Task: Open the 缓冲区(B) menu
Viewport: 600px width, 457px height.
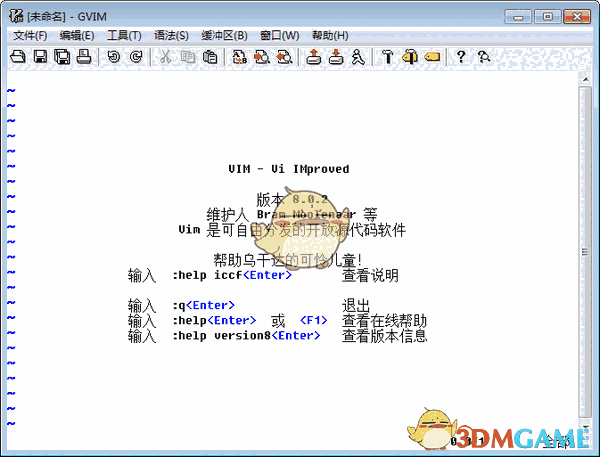Action: coord(224,36)
